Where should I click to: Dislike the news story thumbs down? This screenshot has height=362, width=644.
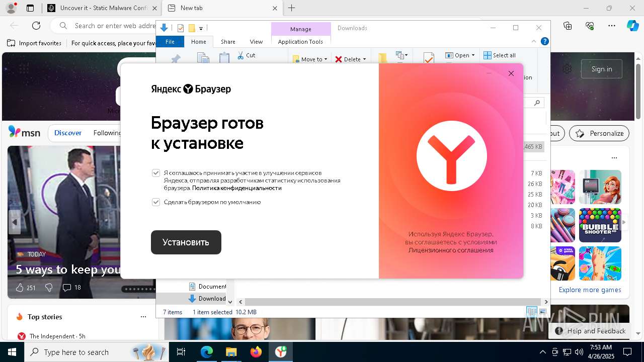pos(49,288)
